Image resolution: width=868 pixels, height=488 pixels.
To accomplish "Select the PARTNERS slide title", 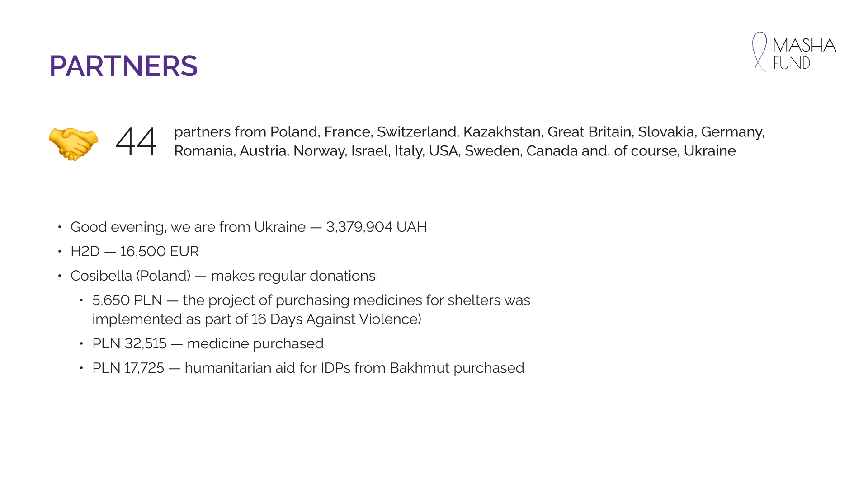I will (x=123, y=66).
